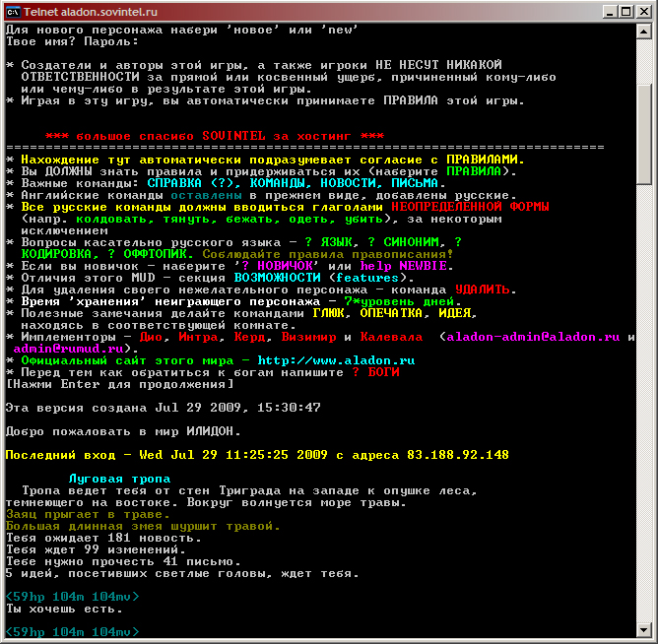Click the URL http://www.aladon.ru
The height and width of the screenshot is (644, 658).
point(336,360)
